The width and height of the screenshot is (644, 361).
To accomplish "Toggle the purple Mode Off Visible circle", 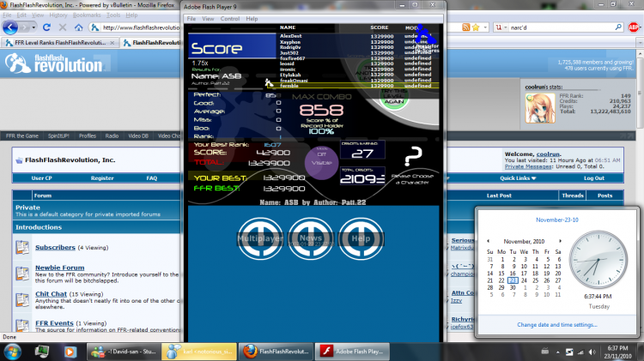I will [x=322, y=162].
